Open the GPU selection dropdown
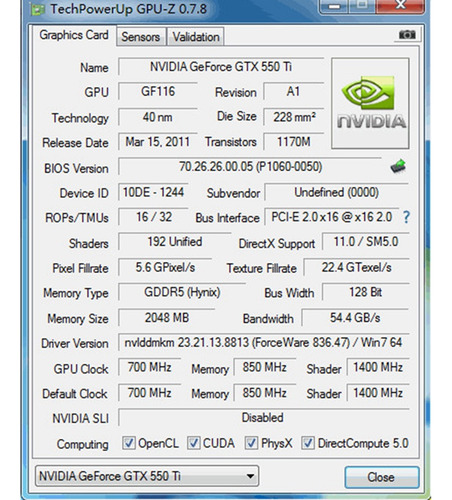452x500 pixels. click(x=147, y=476)
